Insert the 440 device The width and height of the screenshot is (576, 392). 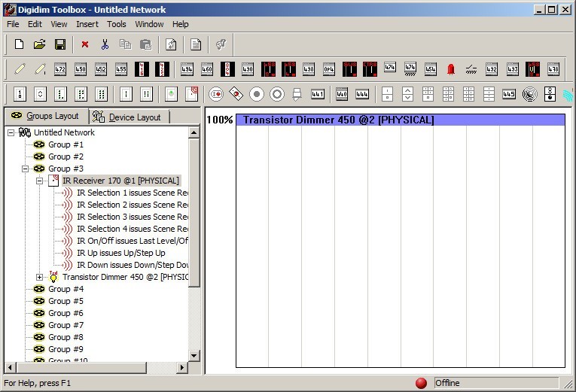342,94
